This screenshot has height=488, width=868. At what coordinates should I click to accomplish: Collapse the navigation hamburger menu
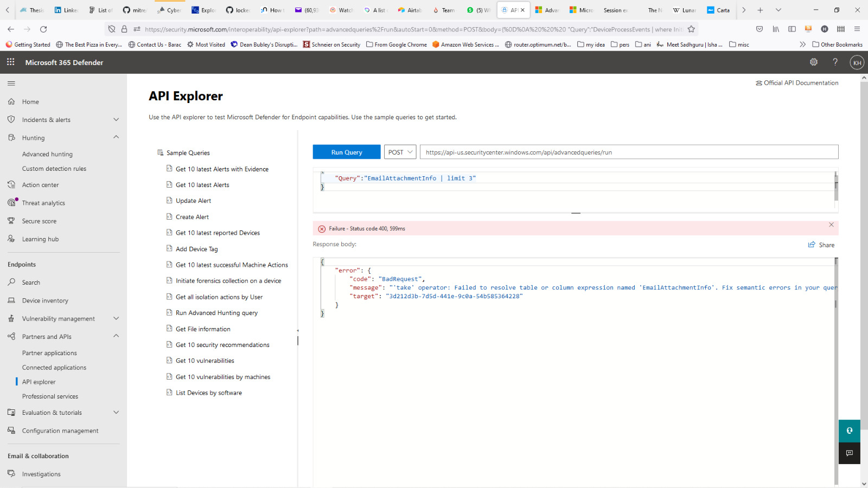tap(11, 84)
